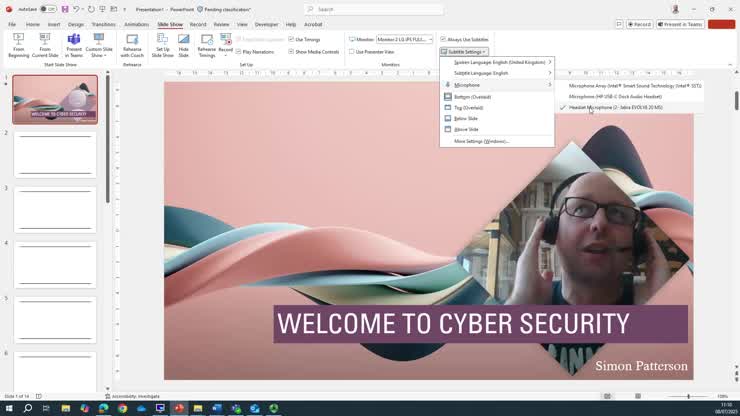Switch to the Review tab
Screen dimensions: 740x416
pos(221,25)
